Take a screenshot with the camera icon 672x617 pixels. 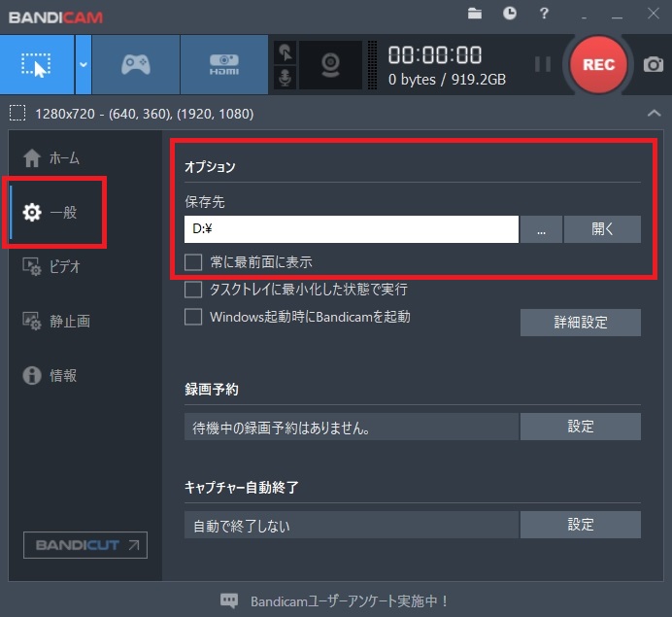coord(654,65)
